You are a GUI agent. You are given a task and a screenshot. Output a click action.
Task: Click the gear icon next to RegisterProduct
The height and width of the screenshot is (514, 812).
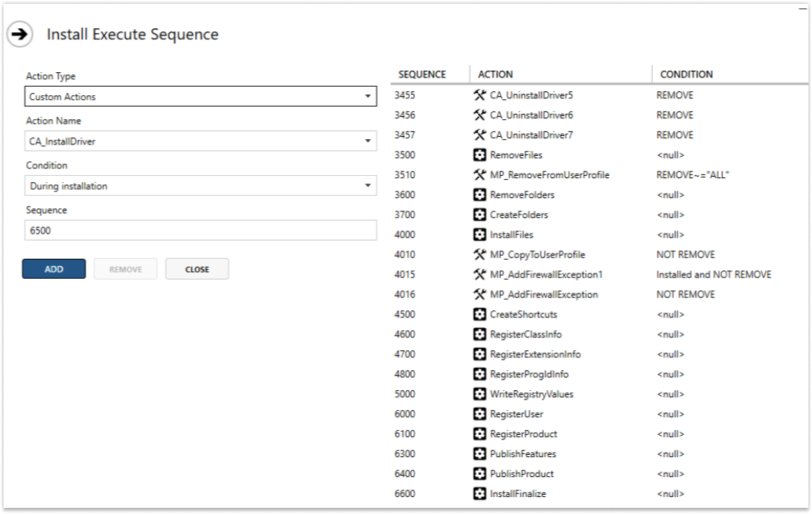[479, 433]
